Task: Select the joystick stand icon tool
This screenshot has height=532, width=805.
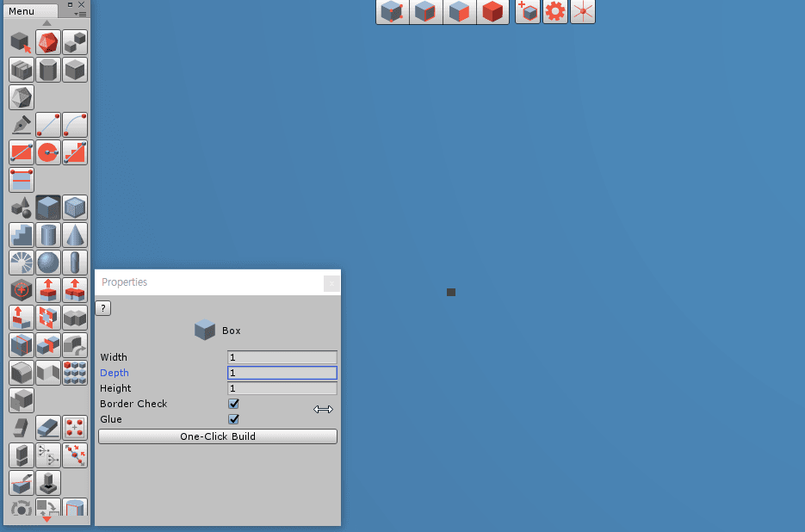Action: (x=48, y=483)
